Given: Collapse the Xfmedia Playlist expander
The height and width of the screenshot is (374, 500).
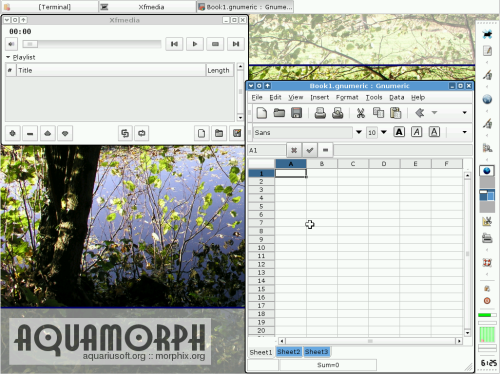Looking at the screenshot, I should coord(8,57).
